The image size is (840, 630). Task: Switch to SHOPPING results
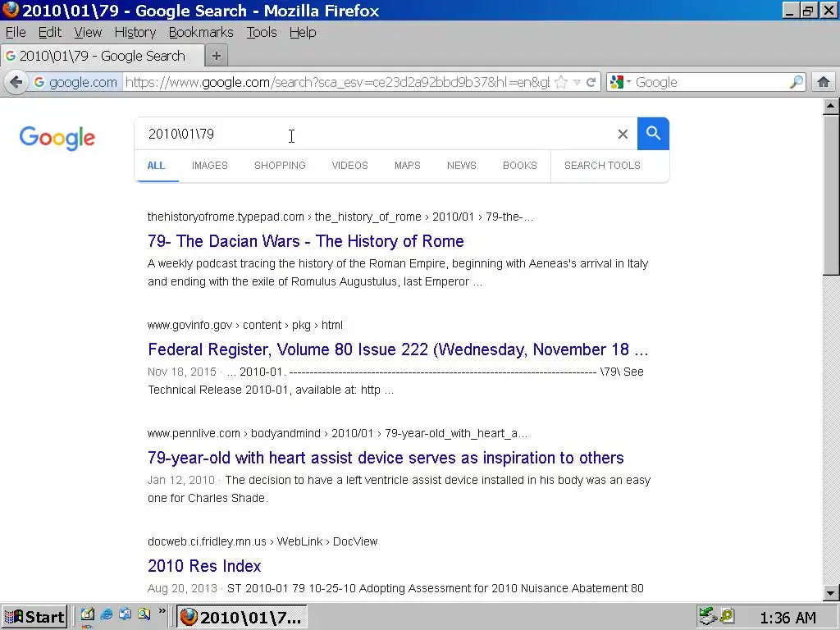coord(280,166)
